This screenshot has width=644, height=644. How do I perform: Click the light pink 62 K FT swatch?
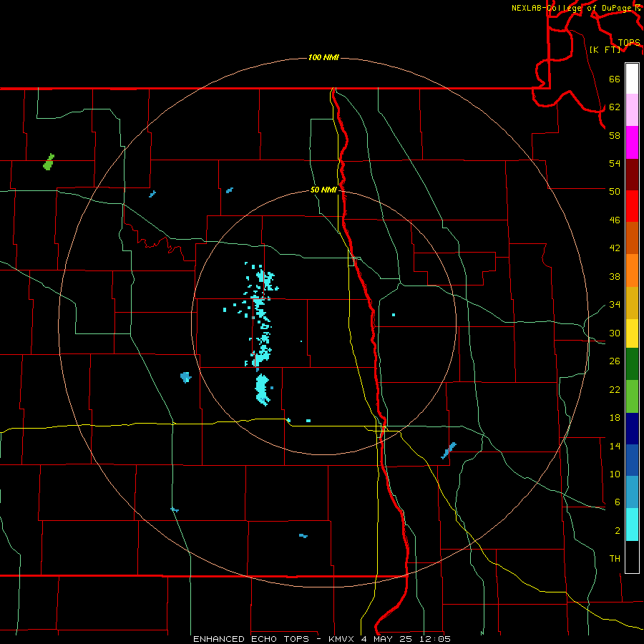pyautogui.click(x=632, y=109)
